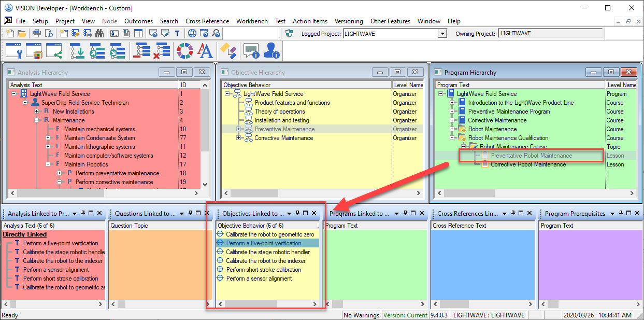Click the window with colored blocks icon
Screen dimensions: 644x320
(34, 51)
